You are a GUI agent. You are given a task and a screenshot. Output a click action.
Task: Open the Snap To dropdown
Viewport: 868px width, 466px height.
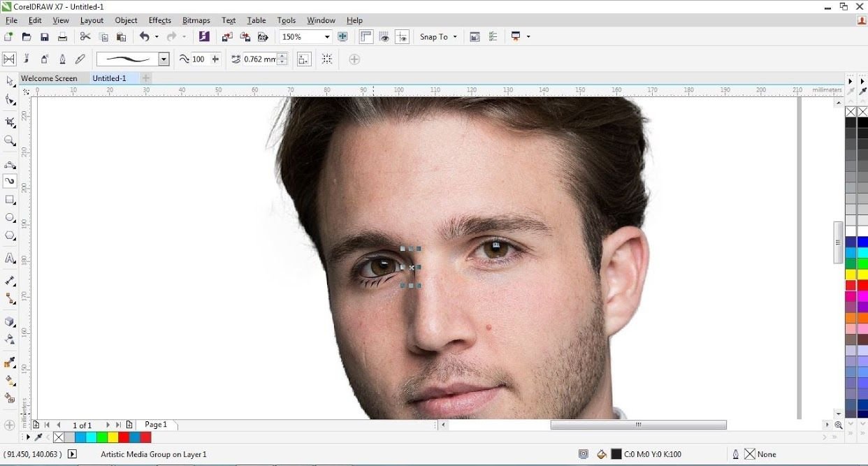click(438, 37)
